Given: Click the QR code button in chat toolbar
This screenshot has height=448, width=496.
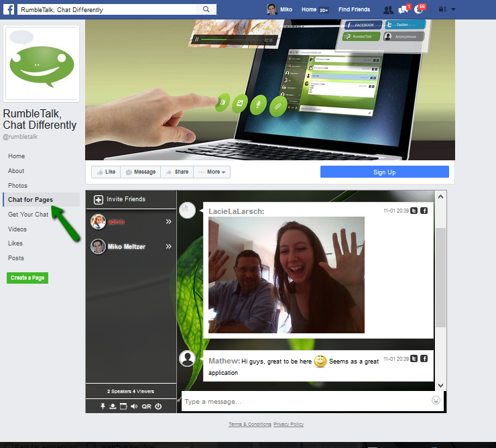Looking at the screenshot, I should (x=147, y=406).
